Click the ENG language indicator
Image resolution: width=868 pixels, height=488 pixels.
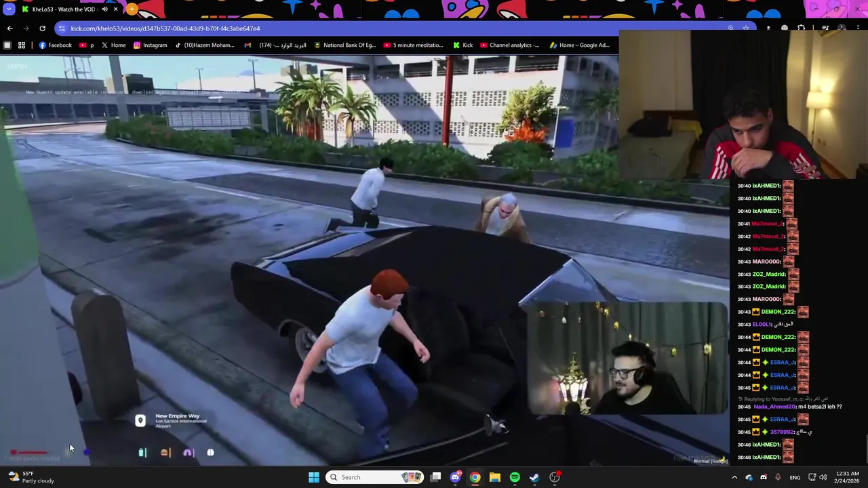tap(795, 477)
